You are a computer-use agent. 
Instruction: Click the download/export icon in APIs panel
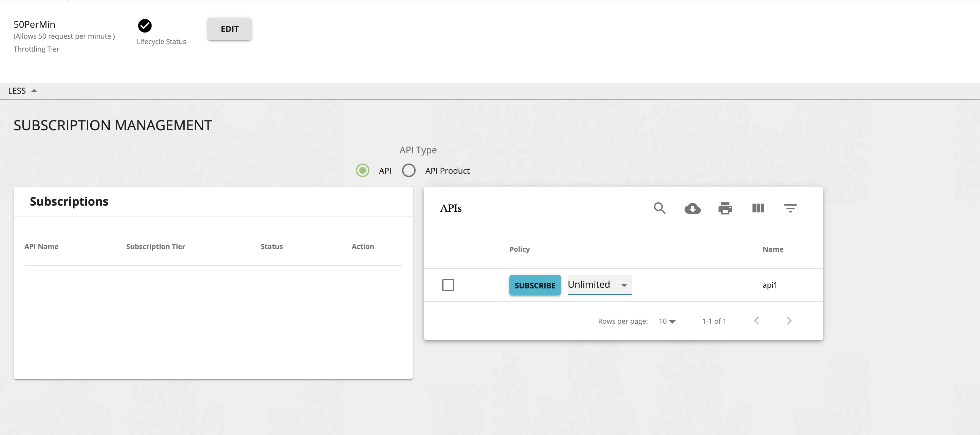[x=693, y=208]
